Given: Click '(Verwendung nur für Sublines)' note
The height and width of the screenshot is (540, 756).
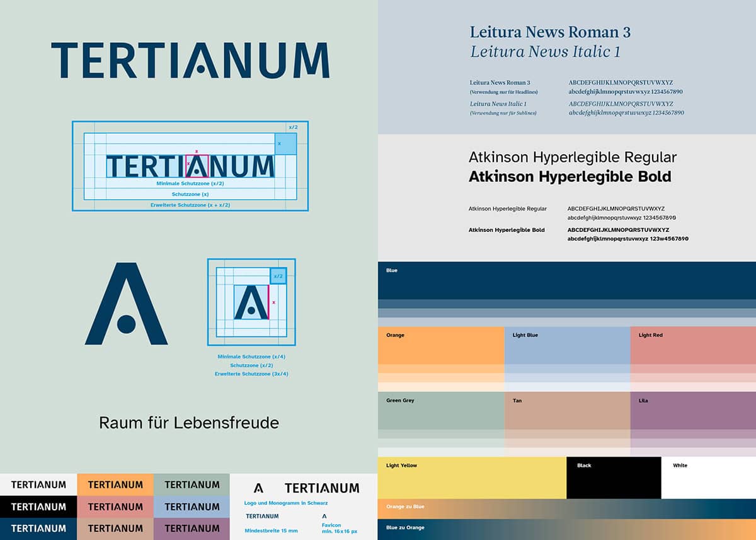Looking at the screenshot, I should (503, 113).
